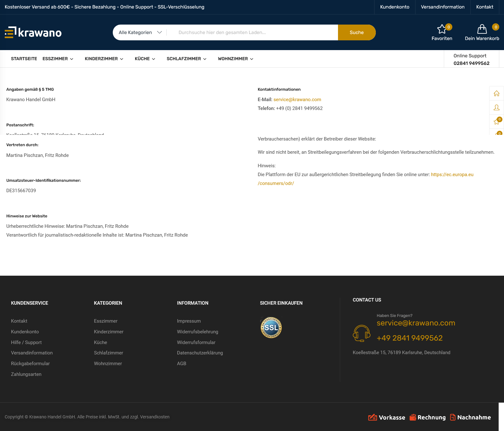
Task: Open Dein Warenkorb bag icon
Action: [482, 29]
